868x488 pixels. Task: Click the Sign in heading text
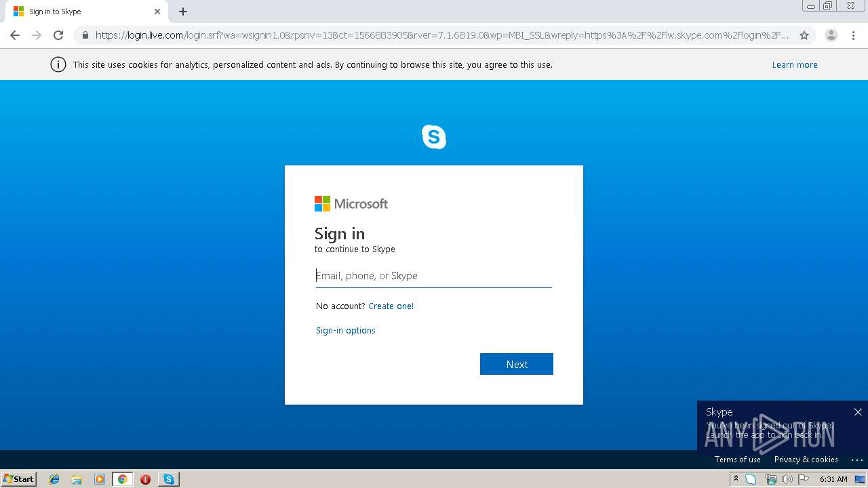(x=340, y=234)
